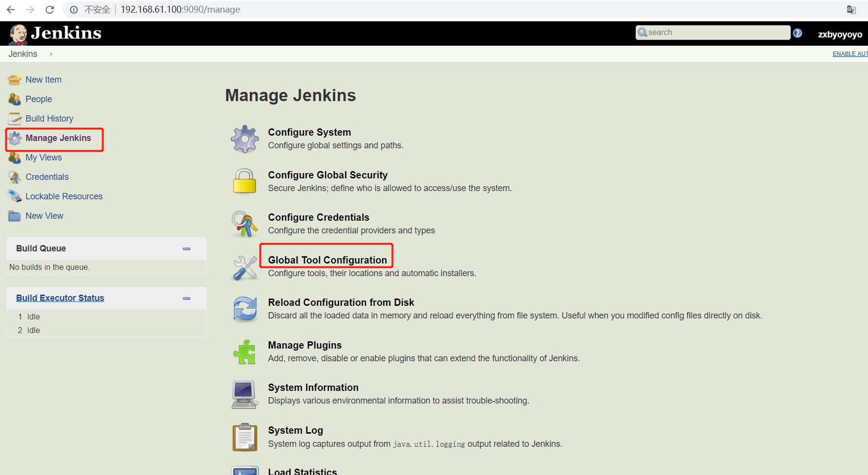Click the ENABLE AUTO REFRESH link
868x475 pixels.
tap(850, 54)
